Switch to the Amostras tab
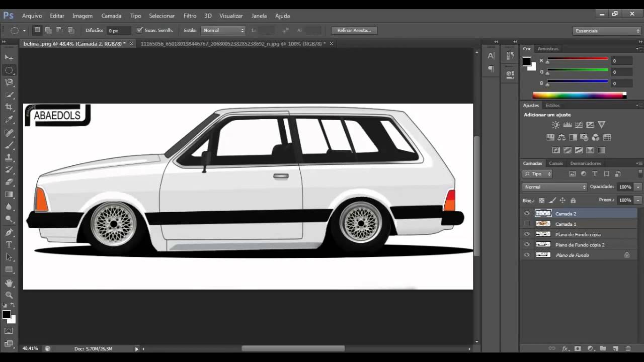Image resolution: width=644 pixels, height=362 pixels. tap(548, 49)
